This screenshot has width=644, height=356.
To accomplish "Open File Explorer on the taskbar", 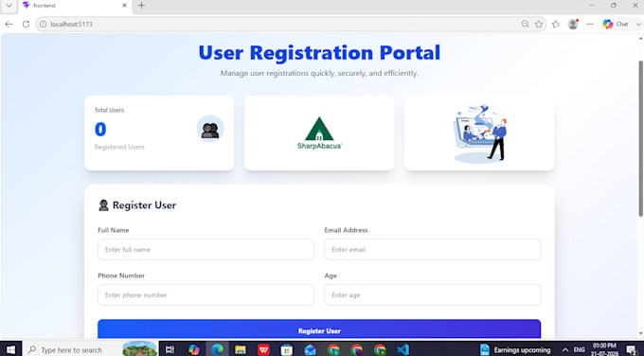I will [241, 349].
